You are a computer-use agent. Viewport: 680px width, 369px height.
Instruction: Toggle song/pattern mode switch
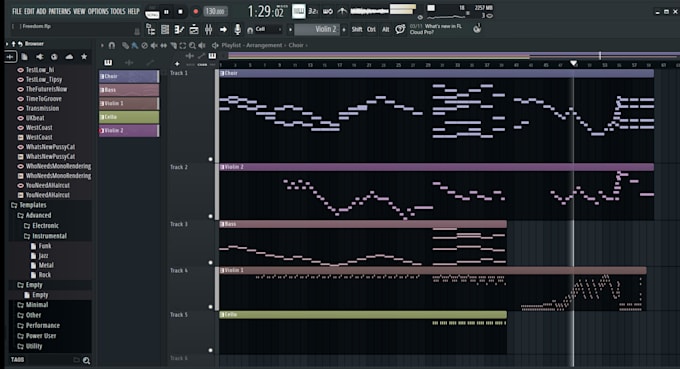[x=152, y=13]
